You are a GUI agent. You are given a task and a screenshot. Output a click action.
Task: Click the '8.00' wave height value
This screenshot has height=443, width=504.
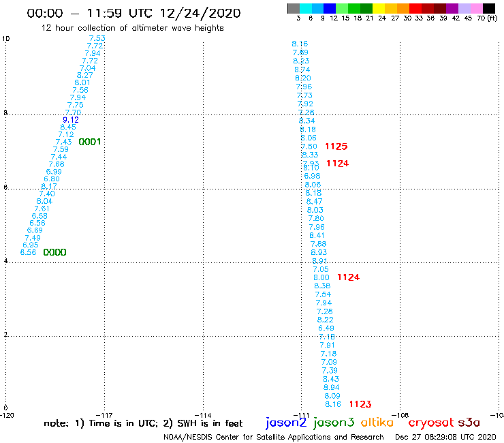tap(321, 277)
